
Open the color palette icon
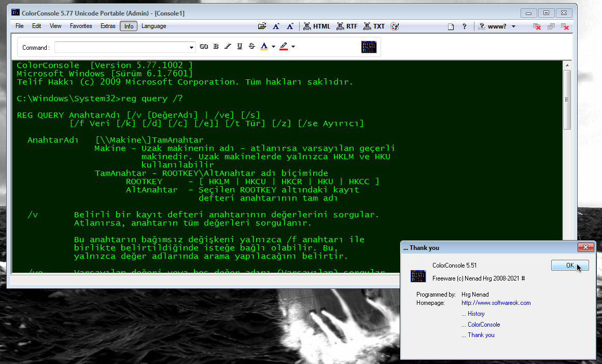(x=395, y=26)
